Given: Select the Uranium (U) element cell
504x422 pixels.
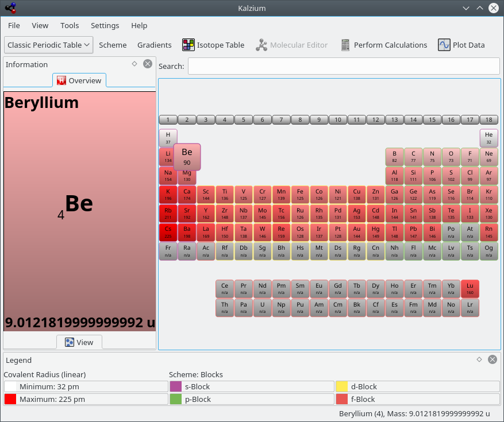Looking at the screenshot, I should coord(262,308).
